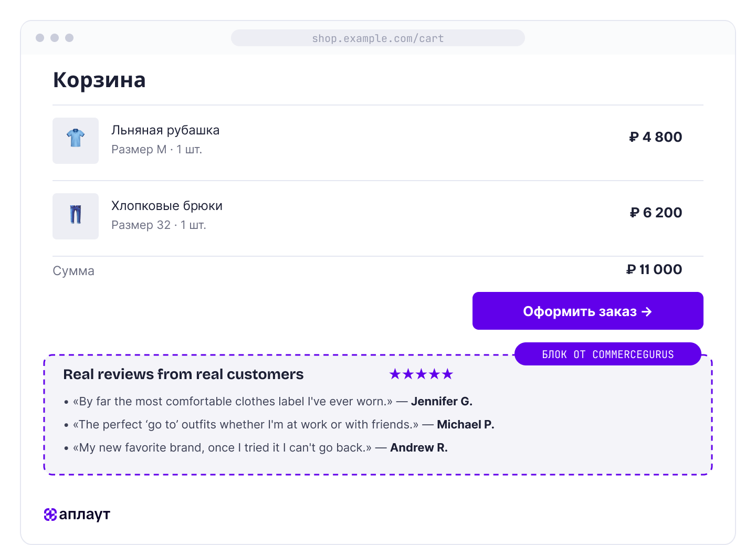Click the БЛОК ОТ COMMERCEGURUS badge
This screenshot has height=545, width=756.
click(608, 354)
